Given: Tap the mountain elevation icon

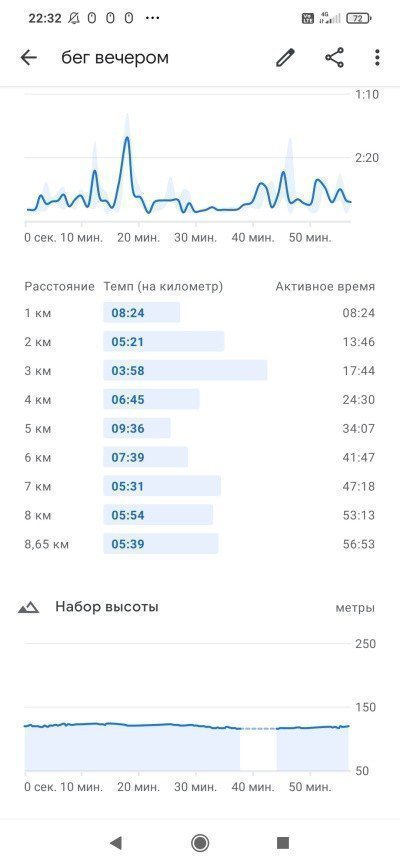Looking at the screenshot, I should click(x=28, y=607).
